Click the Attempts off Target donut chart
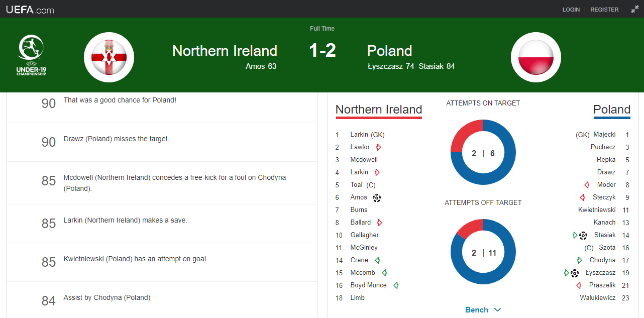 tap(483, 252)
